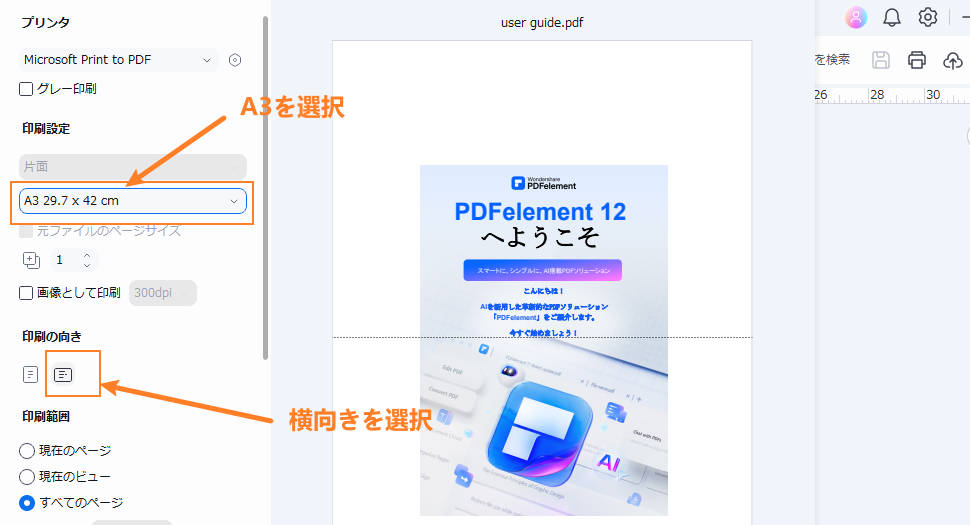
Task: Select すべてのページ radio button
Action: tap(27, 503)
